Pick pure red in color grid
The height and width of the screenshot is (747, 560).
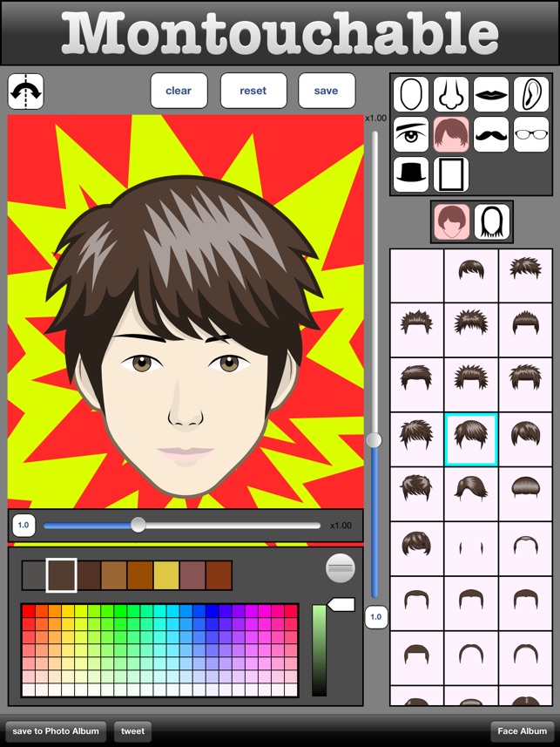pos(29,611)
